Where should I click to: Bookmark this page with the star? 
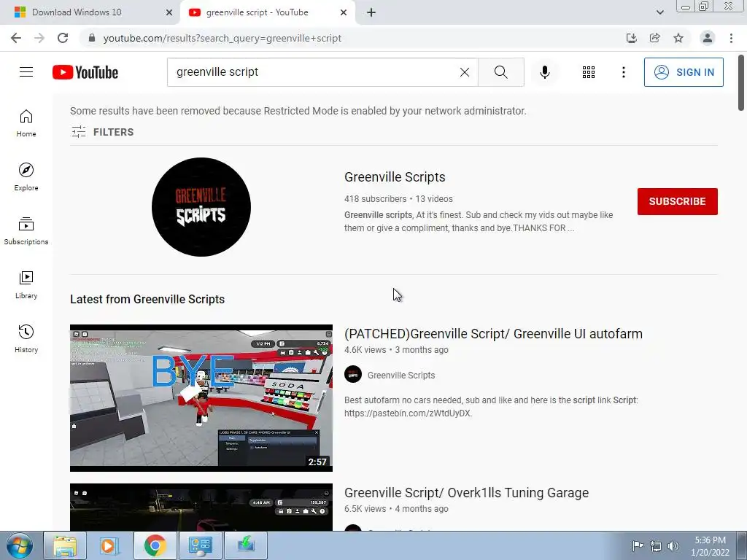pos(678,38)
